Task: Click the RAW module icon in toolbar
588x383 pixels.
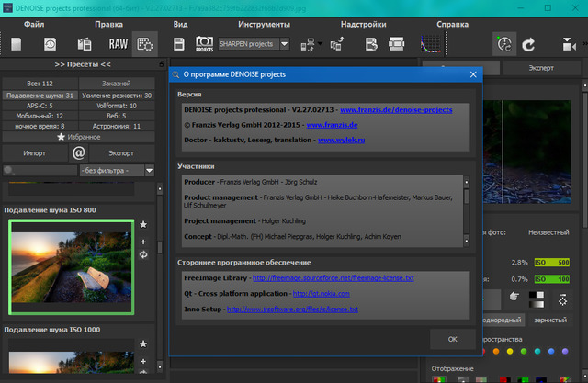Action: pos(117,43)
